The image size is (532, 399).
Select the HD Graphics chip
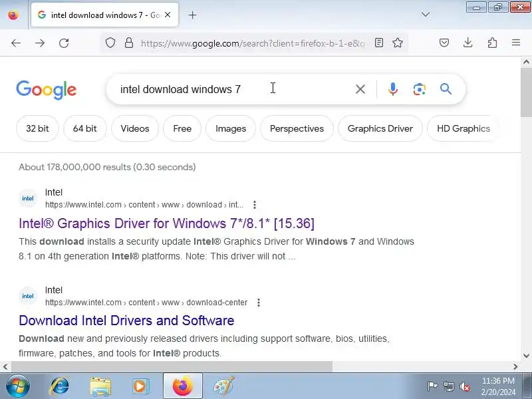[x=463, y=128]
